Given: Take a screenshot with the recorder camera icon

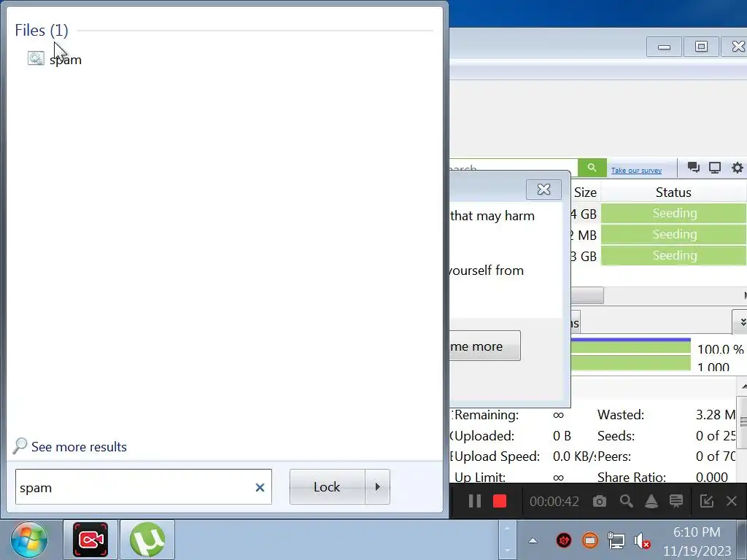Looking at the screenshot, I should coord(600,501).
